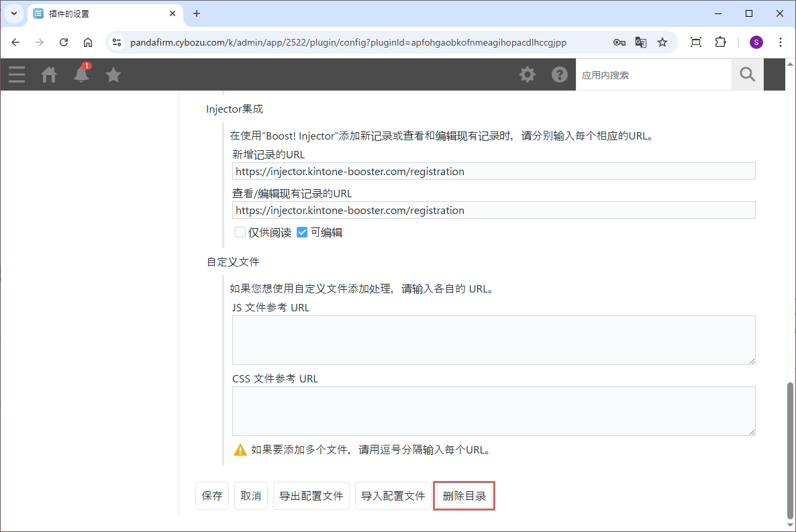Viewport: 796px width, 532px height.
Task: Open the kintone hamburger menu
Action: coord(17,74)
